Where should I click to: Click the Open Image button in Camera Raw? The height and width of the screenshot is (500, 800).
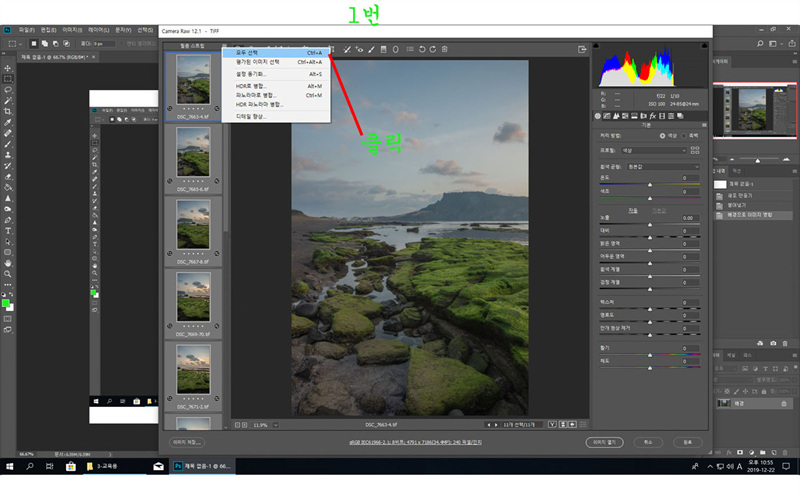tap(605, 442)
